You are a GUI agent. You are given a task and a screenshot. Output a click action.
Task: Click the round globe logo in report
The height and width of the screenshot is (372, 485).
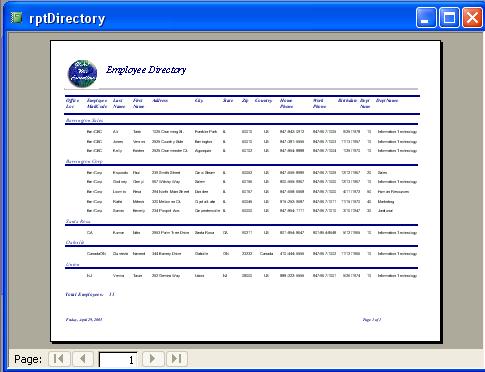click(x=82, y=74)
